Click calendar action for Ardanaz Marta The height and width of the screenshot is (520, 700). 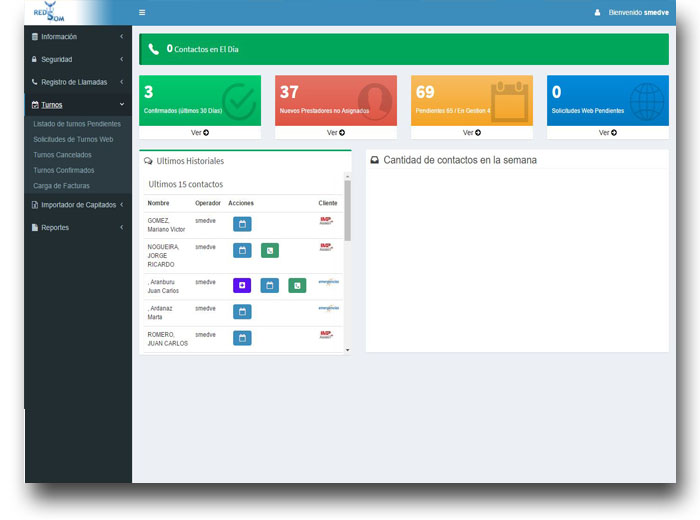(242, 312)
